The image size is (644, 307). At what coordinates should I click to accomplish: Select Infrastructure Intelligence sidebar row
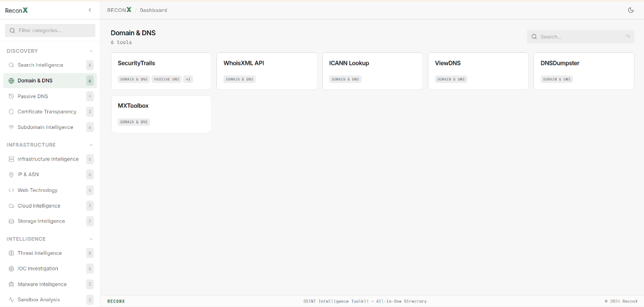coord(50,159)
